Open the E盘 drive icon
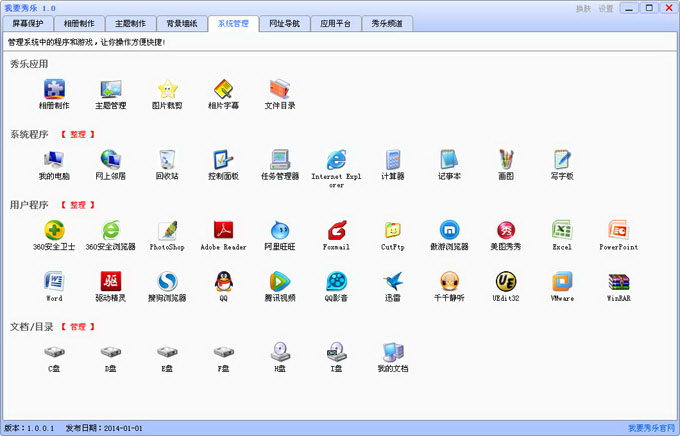The image size is (680, 436). click(167, 352)
